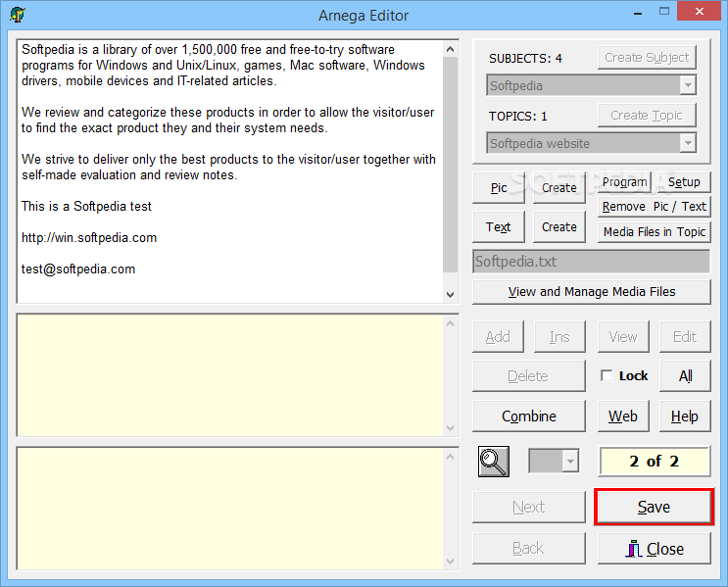Open View and Manage Media Files
728x587 pixels.
pyautogui.click(x=592, y=292)
